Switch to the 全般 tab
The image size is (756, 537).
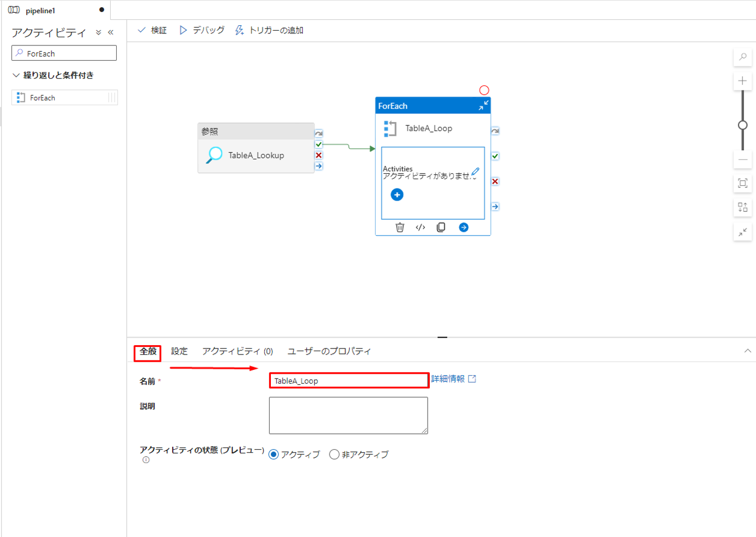pos(148,351)
